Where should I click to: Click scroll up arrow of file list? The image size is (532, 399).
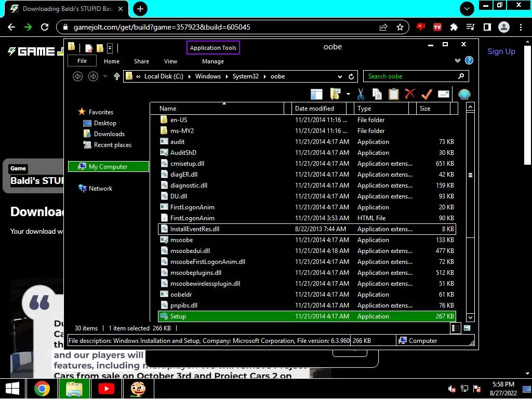coord(470,107)
